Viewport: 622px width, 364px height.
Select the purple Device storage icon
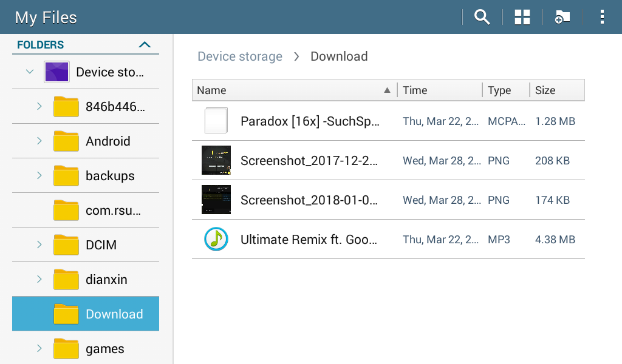click(x=56, y=72)
